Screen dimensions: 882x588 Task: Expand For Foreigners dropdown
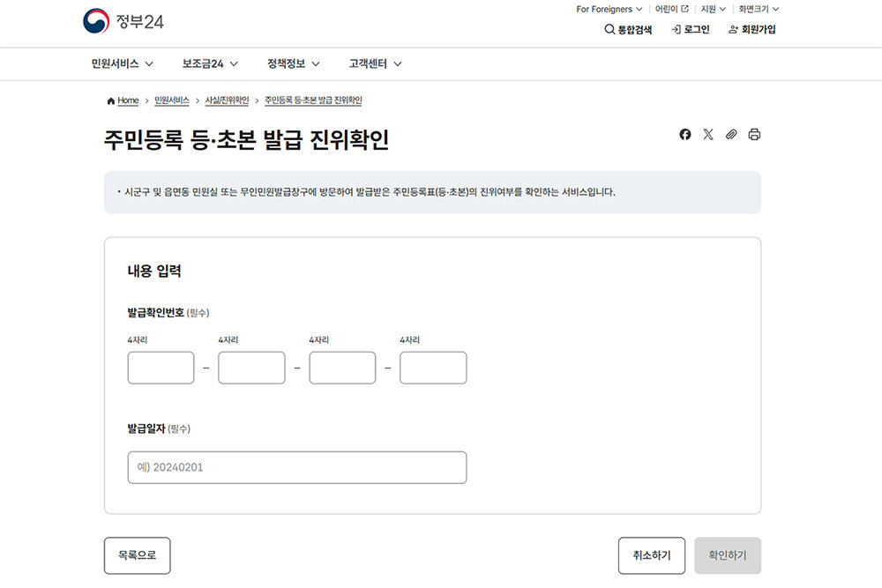609,9
